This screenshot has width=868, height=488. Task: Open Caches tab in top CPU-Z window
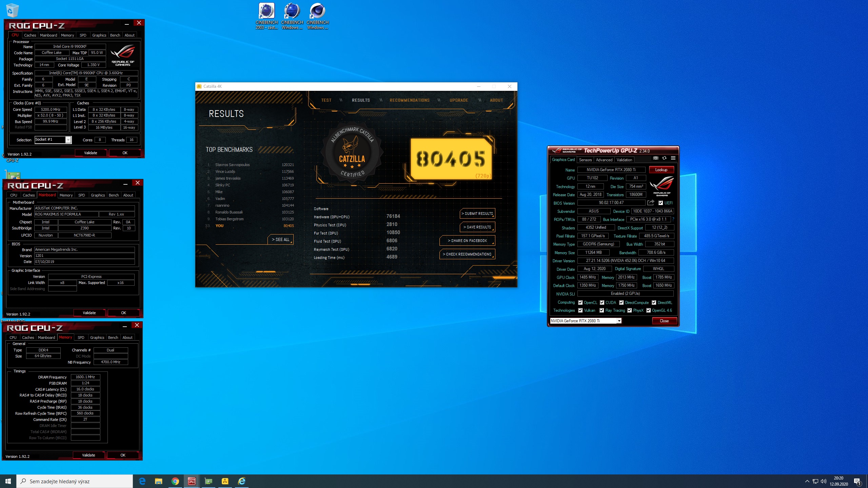click(30, 35)
